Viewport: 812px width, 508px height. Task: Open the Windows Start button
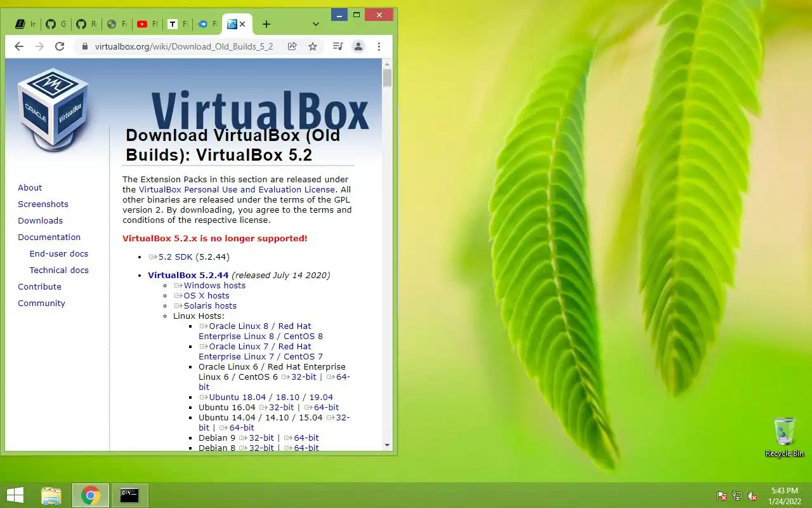click(15, 495)
